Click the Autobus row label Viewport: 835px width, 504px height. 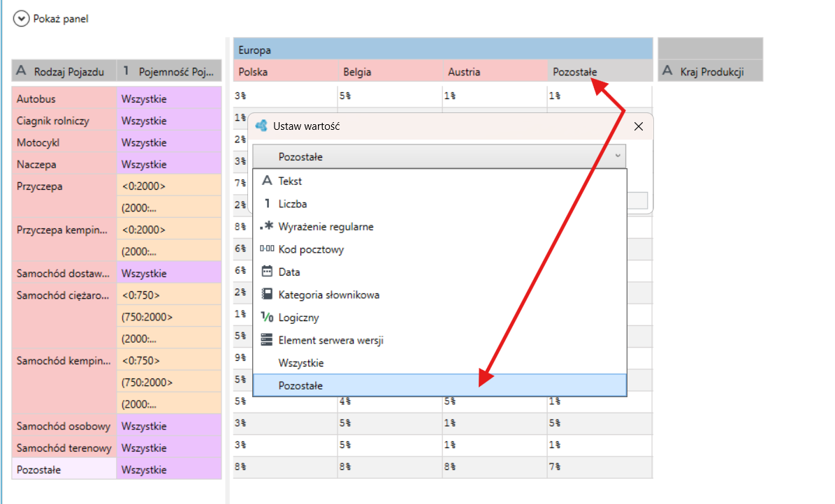pos(64,99)
